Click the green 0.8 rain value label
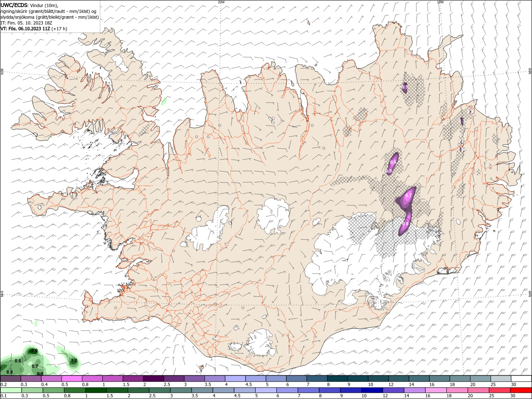 (x=10, y=372)
